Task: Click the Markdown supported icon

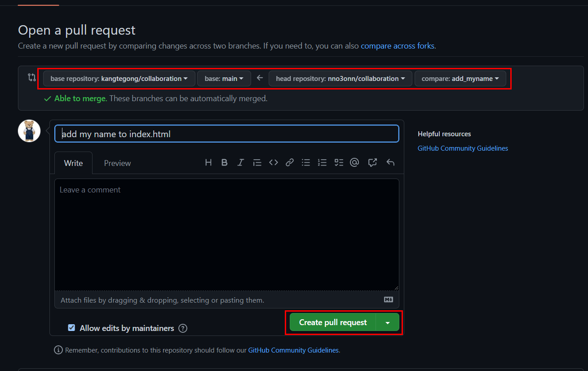Action: [389, 299]
